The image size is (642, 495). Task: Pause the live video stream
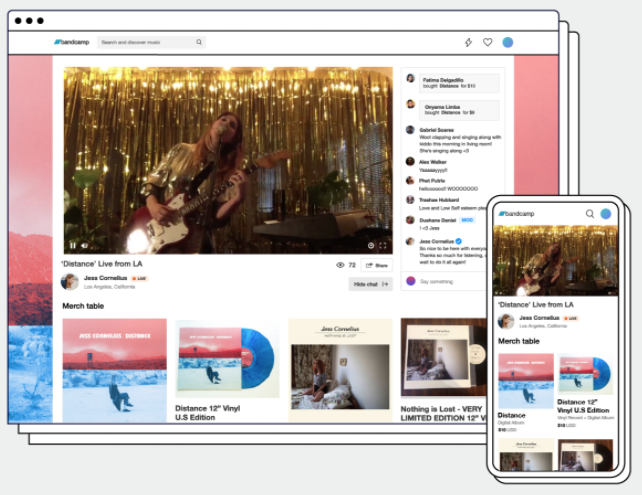click(x=73, y=245)
